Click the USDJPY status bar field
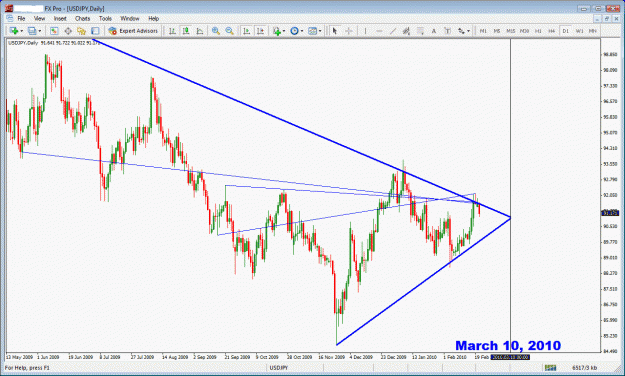This screenshot has height=376, width=625. pyautogui.click(x=279, y=368)
